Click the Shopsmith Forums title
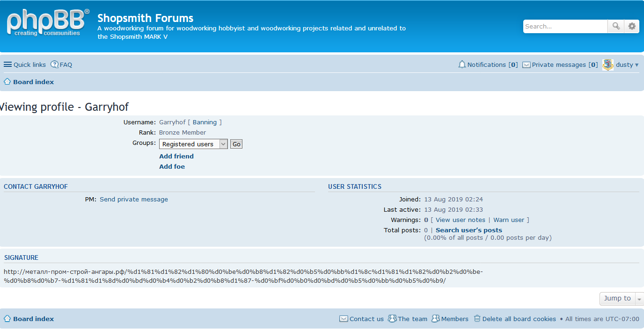Viewport: 644px width, 329px height. click(146, 18)
